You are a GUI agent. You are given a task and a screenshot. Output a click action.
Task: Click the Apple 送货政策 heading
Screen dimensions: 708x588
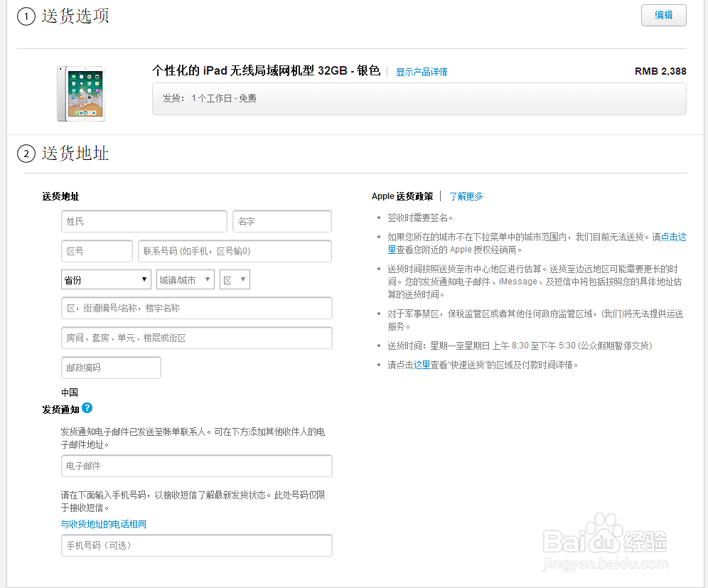tap(402, 196)
